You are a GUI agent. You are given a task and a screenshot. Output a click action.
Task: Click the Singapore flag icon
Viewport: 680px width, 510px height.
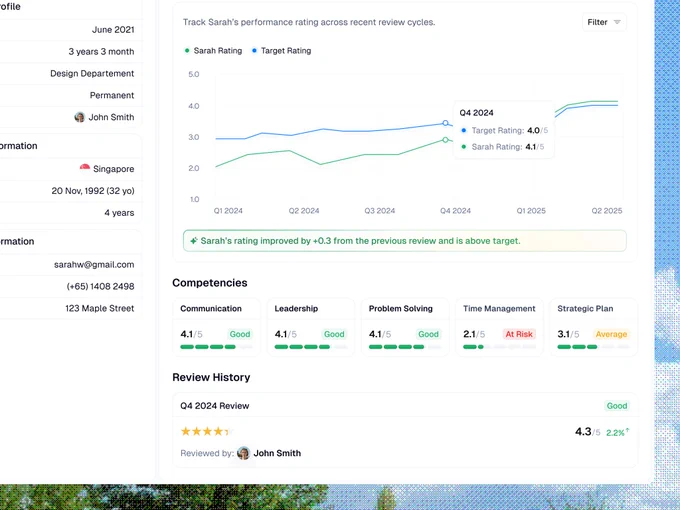pyautogui.click(x=85, y=168)
